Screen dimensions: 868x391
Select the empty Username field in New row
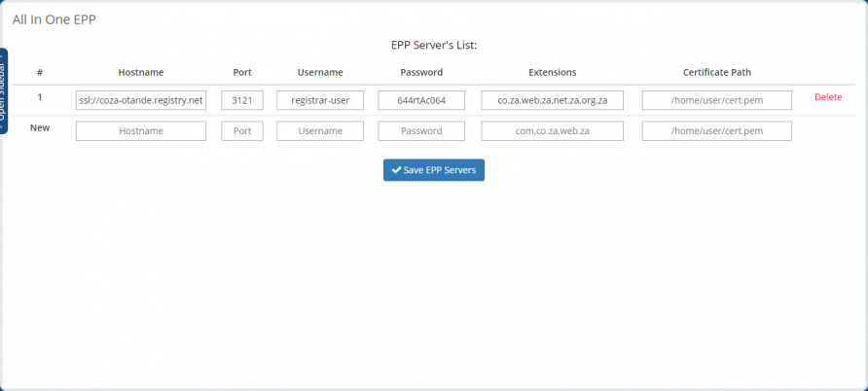tap(320, 130)
